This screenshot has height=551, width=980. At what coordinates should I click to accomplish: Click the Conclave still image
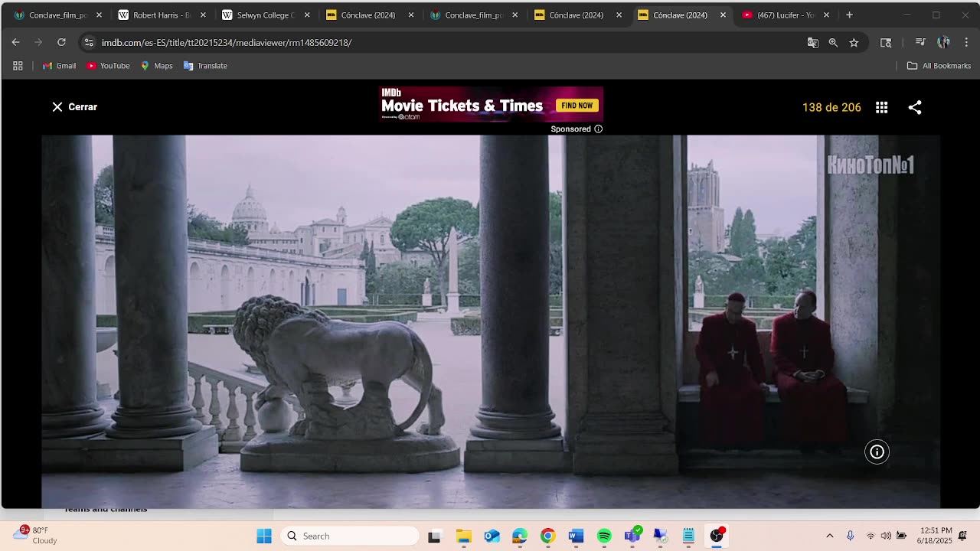pyautogui.click(x=491, y=321)
